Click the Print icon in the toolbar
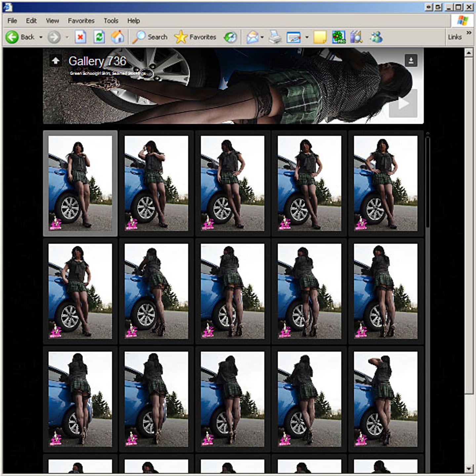476x476 pixels. point(275,37)
